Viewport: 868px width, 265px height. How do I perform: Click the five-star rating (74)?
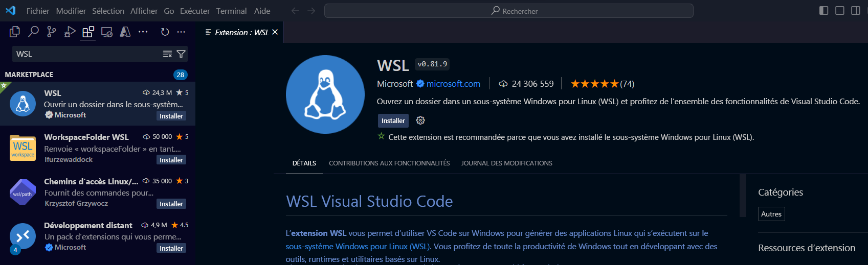tap(603, 84)
